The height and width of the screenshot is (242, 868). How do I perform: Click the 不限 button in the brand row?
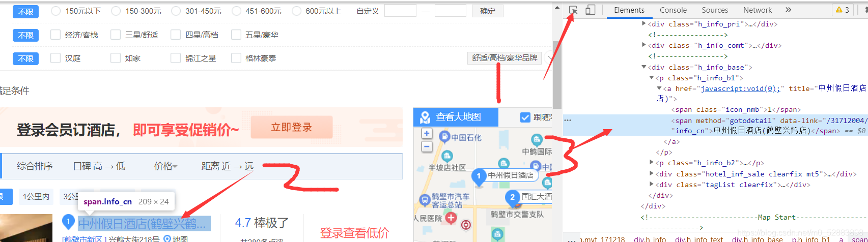(x=25, y=58)
